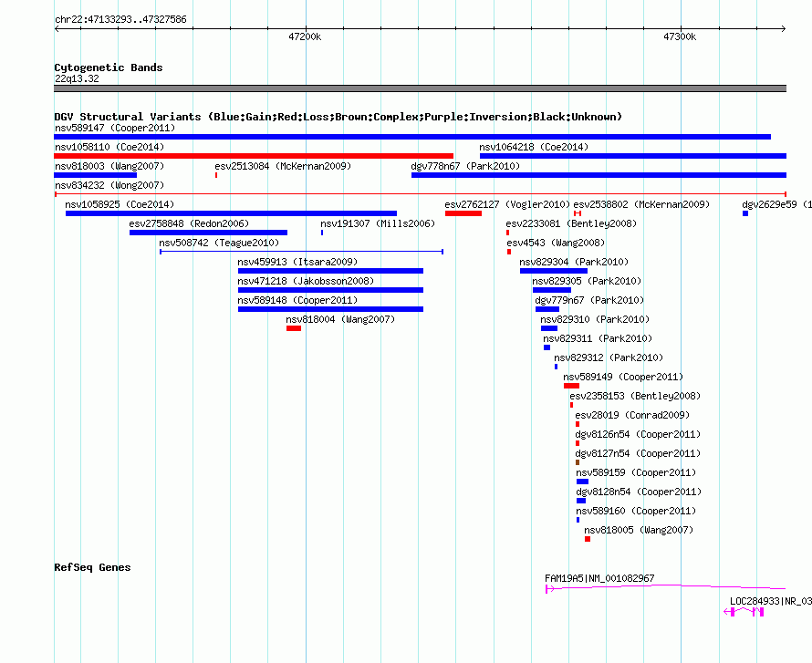
Task: Select the dgv2629e59 small blue marker
Action: (x=745, y=213)
